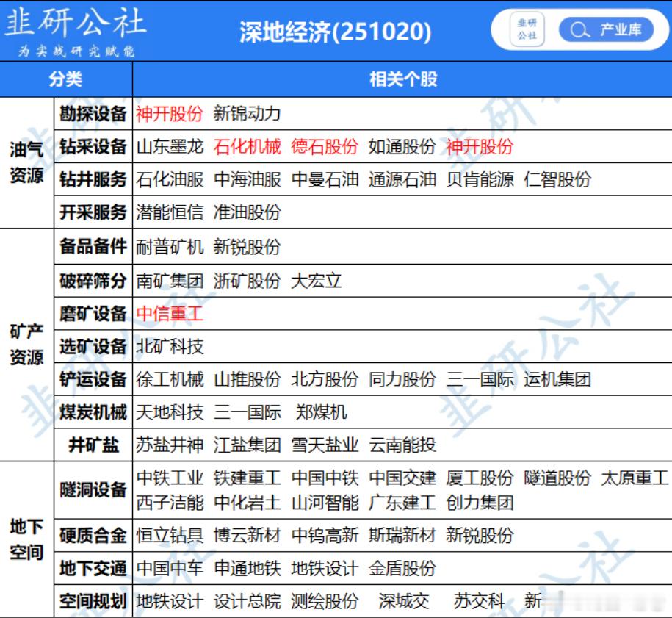Image resolution: width=672 pixels, height=618 pixels.
Task: Select the 钻井服务 subcategory
Action: click(93, 180)
